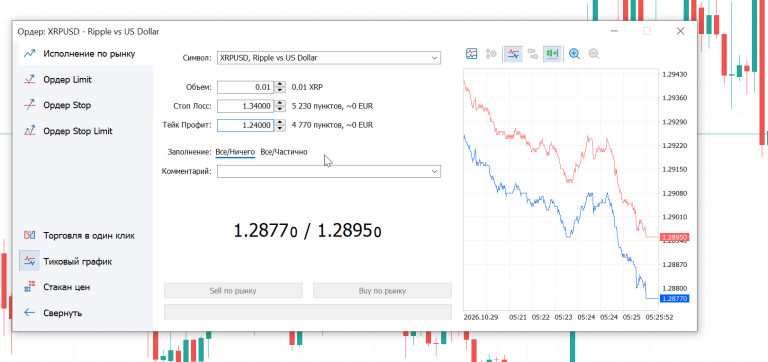Toggle the bid/ask tick lines icon
The image size is (768, 362).
tap(513, 53)
